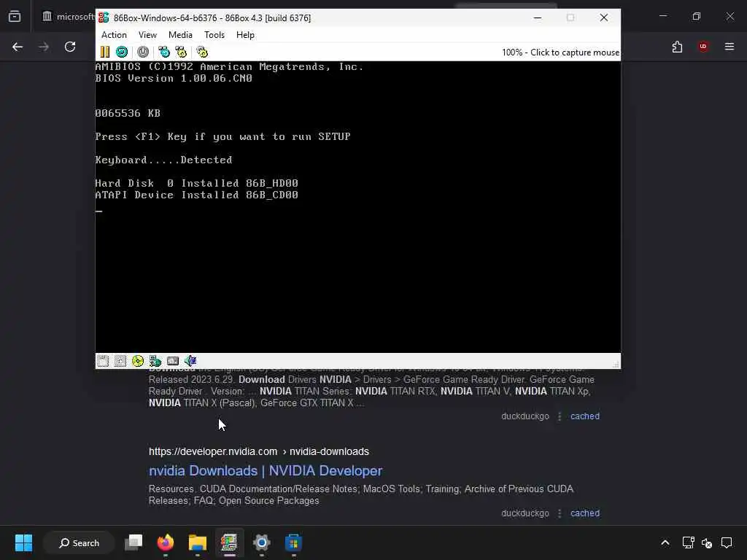
Task: Click the second floppy drive status icon
Action: tap(120, 361)
